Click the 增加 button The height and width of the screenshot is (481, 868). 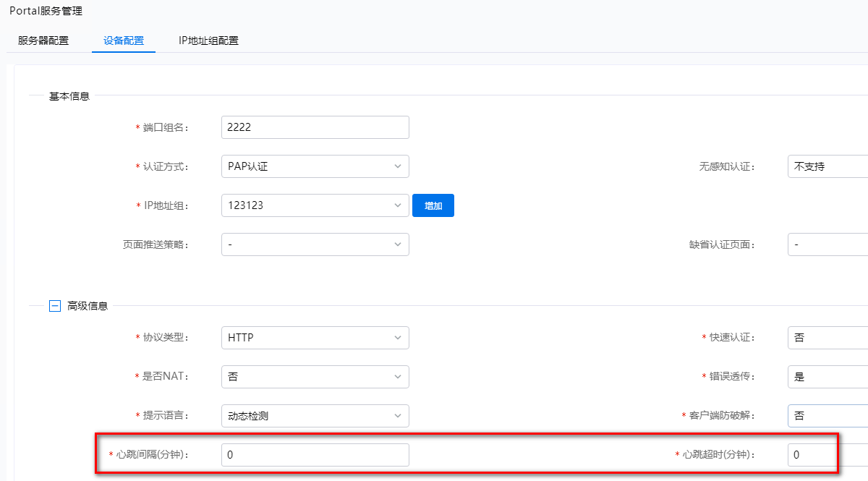(433, 205)
